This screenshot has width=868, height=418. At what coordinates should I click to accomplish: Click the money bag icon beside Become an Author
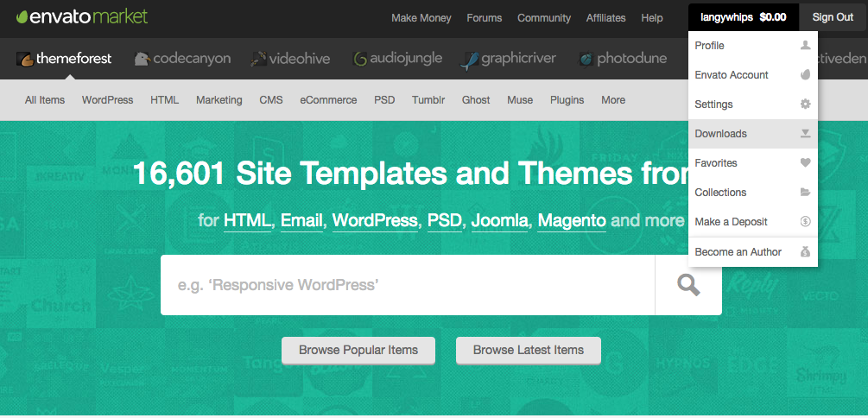coord(806,252)
